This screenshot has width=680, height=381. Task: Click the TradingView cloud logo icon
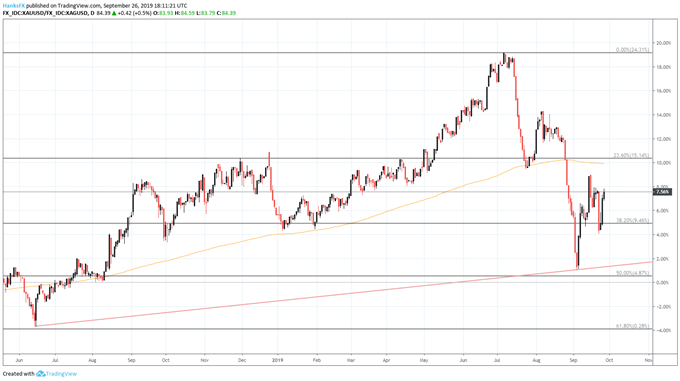point(41,374)
